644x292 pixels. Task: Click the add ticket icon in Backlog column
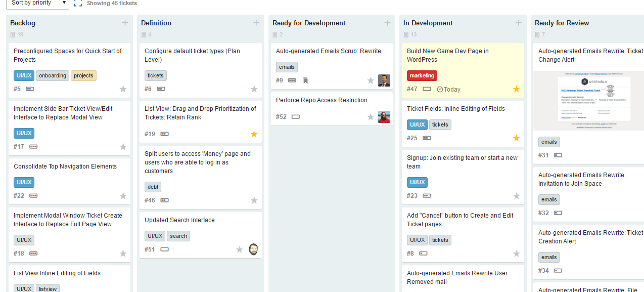(x=124, y=22)
